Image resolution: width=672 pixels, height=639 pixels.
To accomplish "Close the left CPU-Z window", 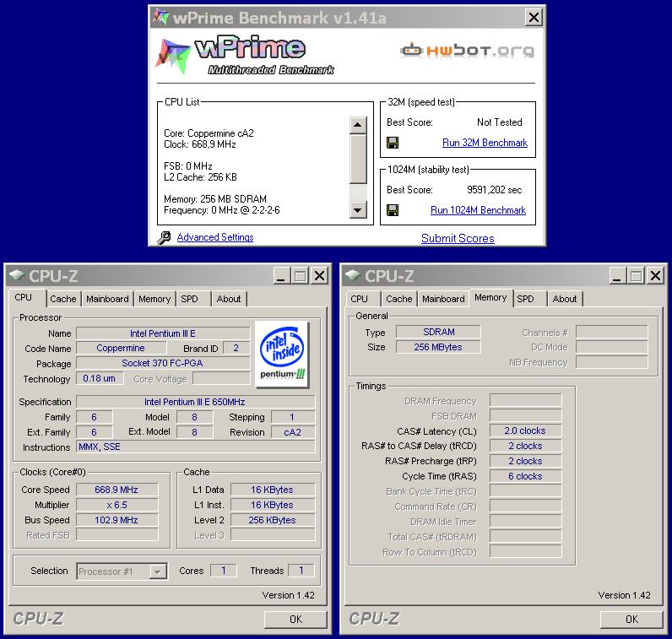I will point(319,275).
